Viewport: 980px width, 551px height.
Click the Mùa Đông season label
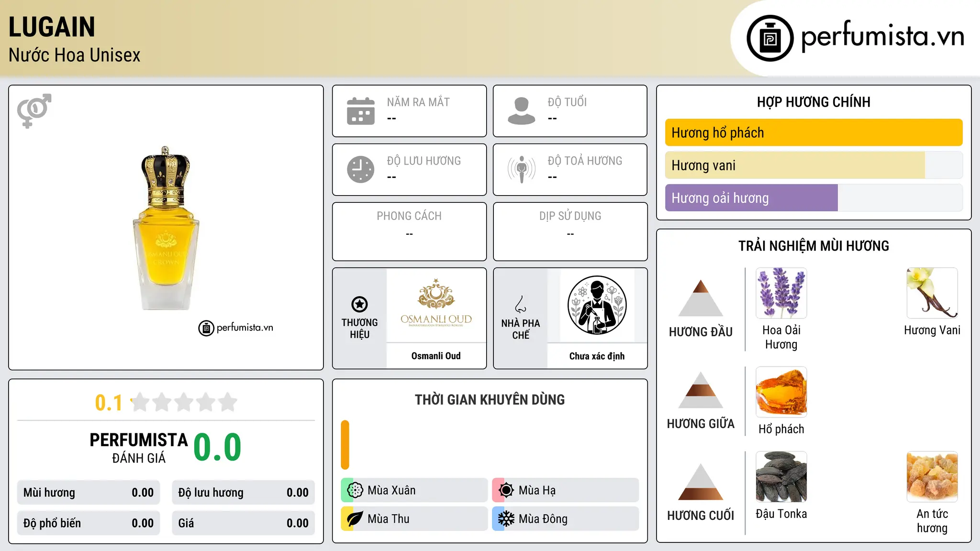543,519
